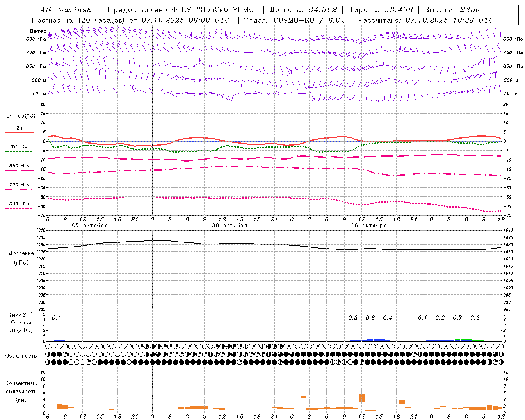The width and height of the screenshot is (525, 420).
Task: Click the Рассчитано: 07.10.2025 10:38 UTC timestamp
Action: 426,20
